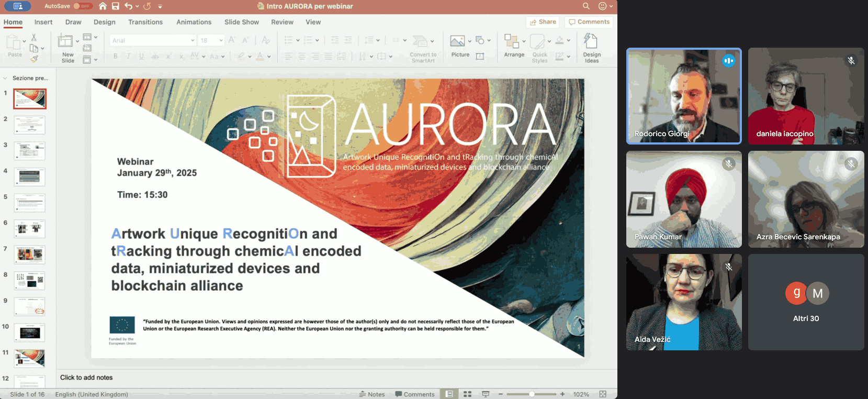868x399 pixels.
Task: Select slide 4 thumbnail
Action: 30,177
